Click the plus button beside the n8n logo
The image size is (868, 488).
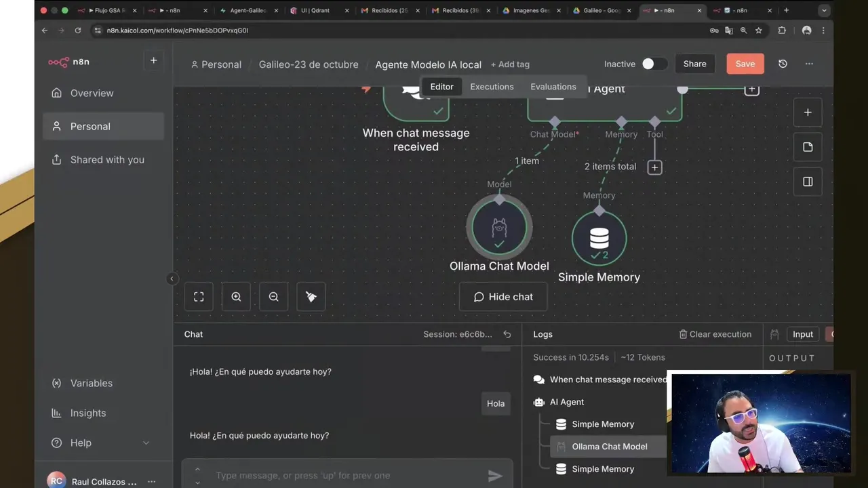(x=153, y=61)
